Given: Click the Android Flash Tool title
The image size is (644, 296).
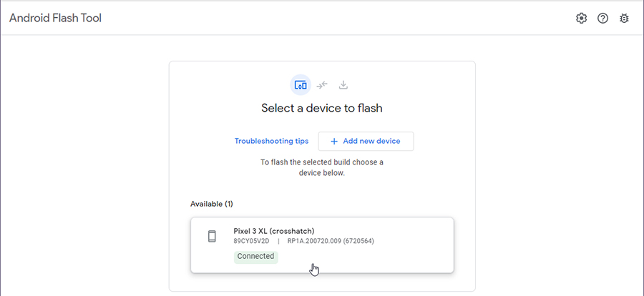Looking at the screenshot, I should (x=55, y=18).
